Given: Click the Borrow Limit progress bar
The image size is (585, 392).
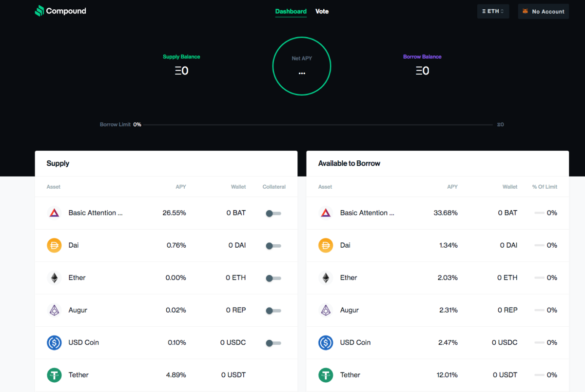Looking at the screenshot, I should tap(317, 125).
